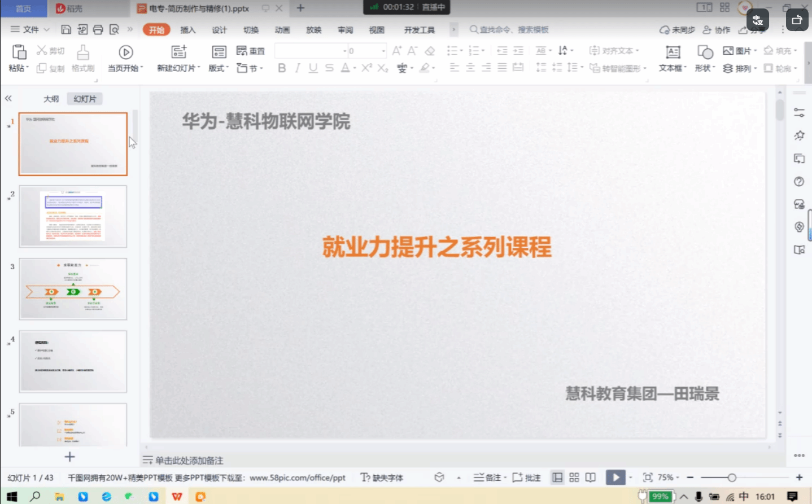Screen dimensions: 812x504
Task: Switch to Reading view book icon
Action: [x=591, y=477]
